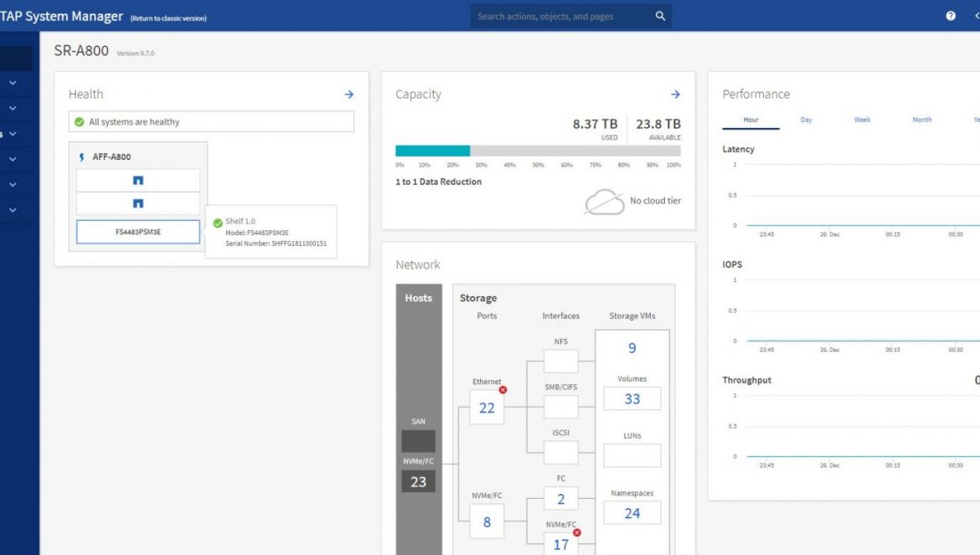Click Return to classic version link
The image size is (980, 555).
[x=168, y=18]
